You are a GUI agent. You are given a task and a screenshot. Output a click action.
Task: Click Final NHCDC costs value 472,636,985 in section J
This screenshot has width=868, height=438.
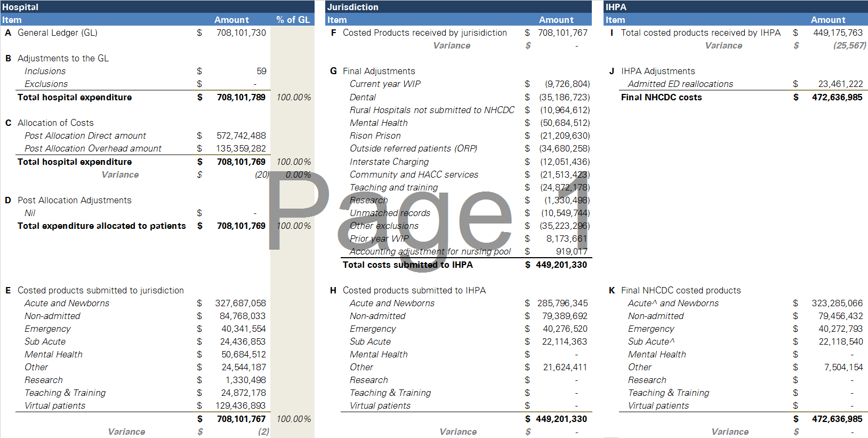(837, 97)
